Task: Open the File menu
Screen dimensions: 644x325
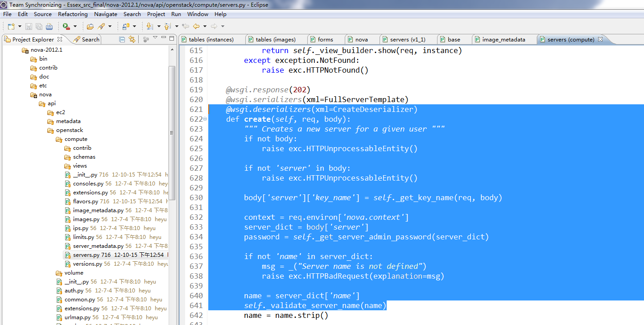Action: coord(7,14)
